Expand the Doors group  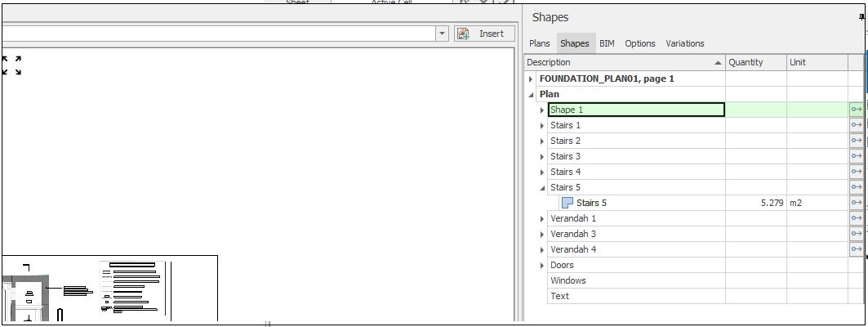[x=542, y=266]
